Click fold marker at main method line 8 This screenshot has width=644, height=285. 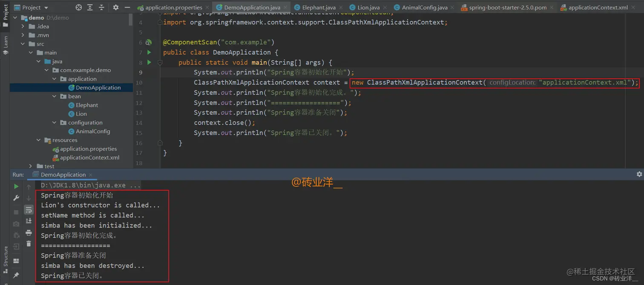pyautogui.click(x=160, y=63)
